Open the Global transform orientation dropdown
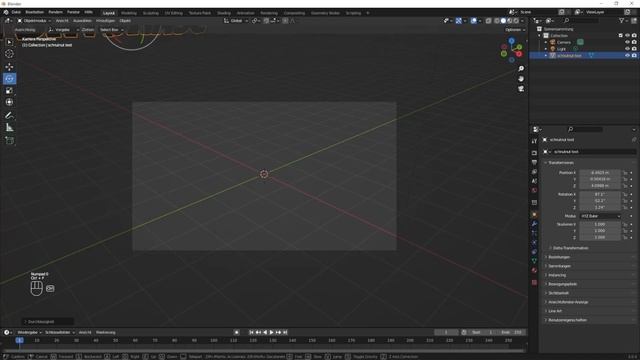Image resolution: width=640 pixels, height=360 pixels. click(236, 20)
